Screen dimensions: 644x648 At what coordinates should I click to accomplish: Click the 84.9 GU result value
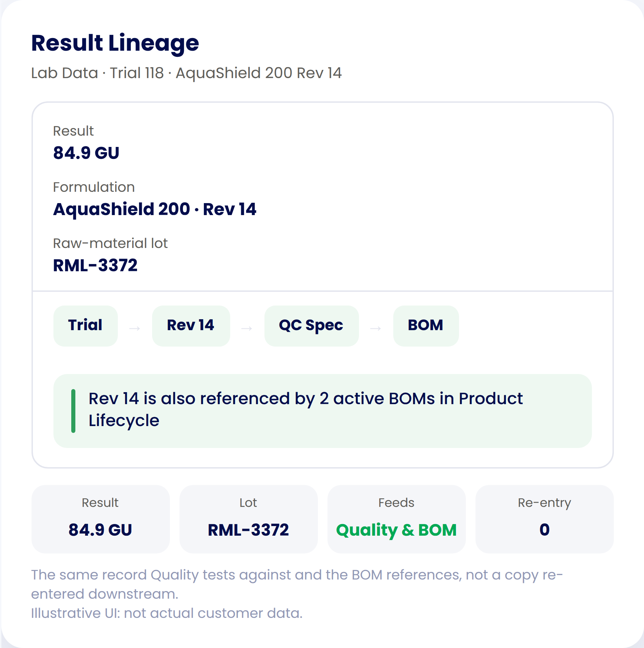[x=86, y=153]
